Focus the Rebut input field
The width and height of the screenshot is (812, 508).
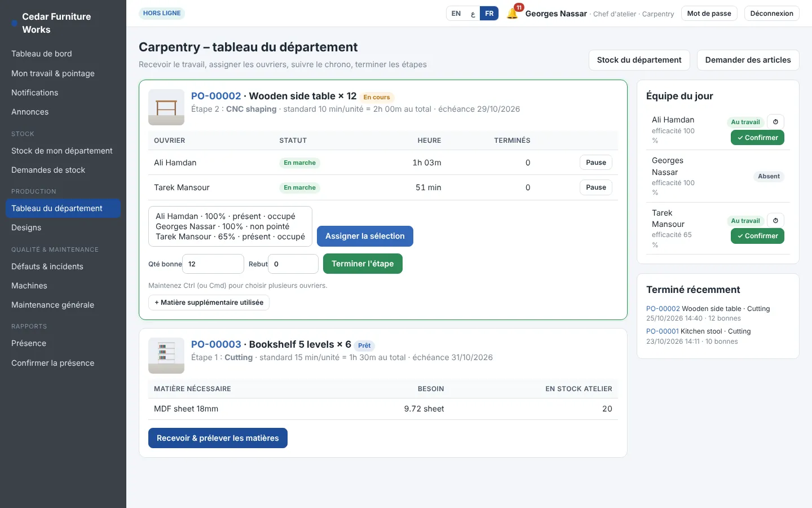point(293,264)
